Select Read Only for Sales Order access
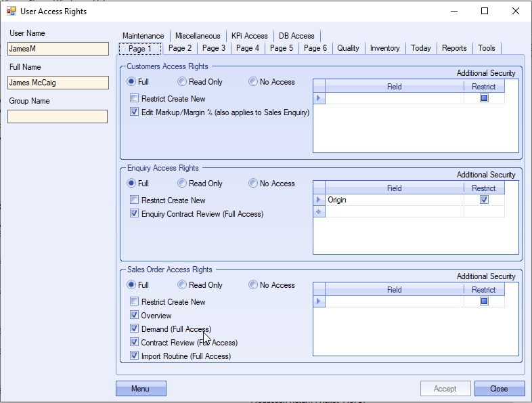Viewport: 532px width, 403px height. [x=182, y=285]
